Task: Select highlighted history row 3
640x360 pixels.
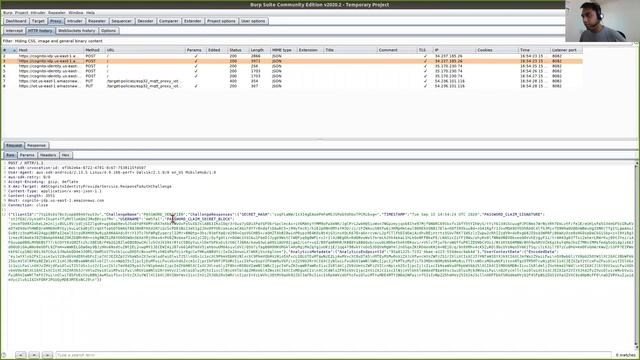Action: (292, 61)
